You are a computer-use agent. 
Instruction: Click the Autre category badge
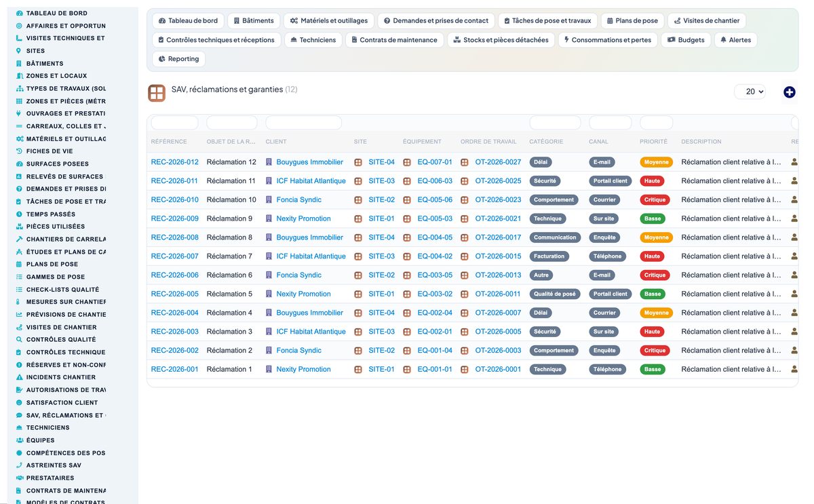(x=541, y=275)
